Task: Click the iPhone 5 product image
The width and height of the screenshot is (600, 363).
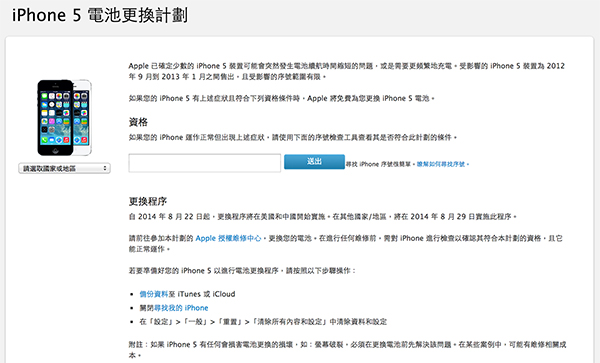Action: [64, 117]
